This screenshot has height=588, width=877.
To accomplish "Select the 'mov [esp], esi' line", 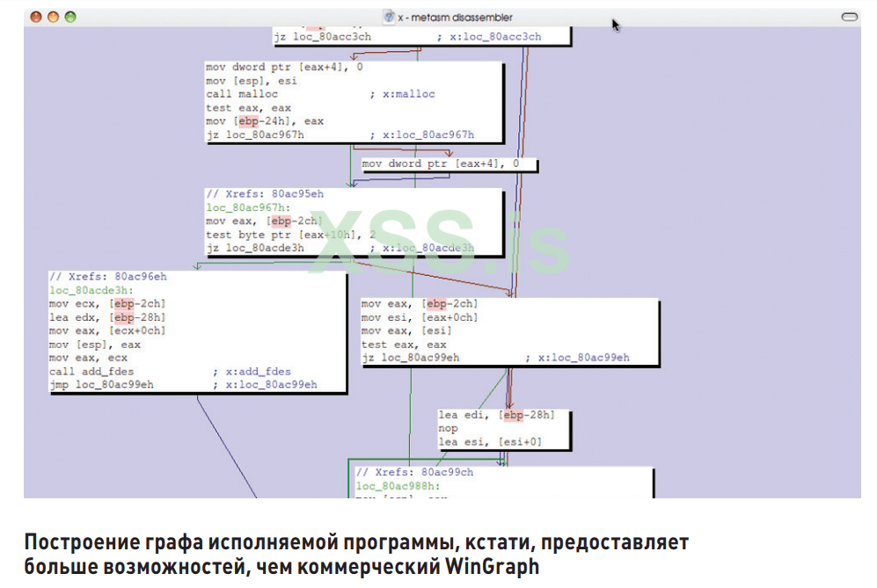I will (x=251, y=81).
